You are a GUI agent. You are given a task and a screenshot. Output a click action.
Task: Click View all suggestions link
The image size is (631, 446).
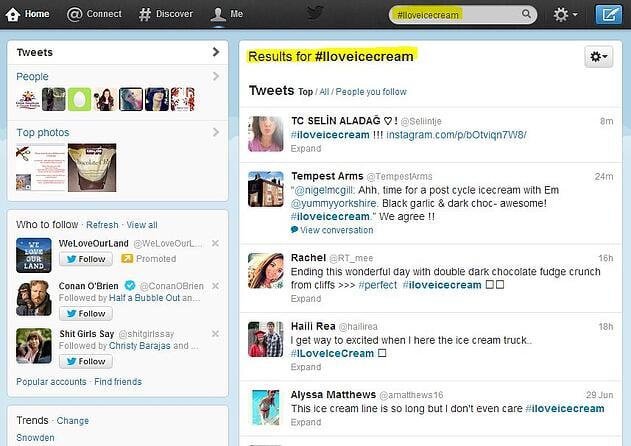point(142,225)
